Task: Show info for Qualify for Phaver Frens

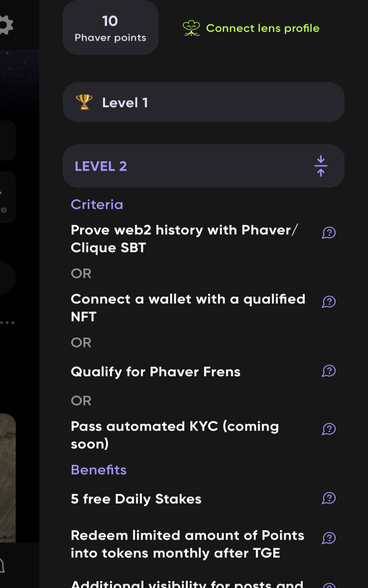Action: 329,371
